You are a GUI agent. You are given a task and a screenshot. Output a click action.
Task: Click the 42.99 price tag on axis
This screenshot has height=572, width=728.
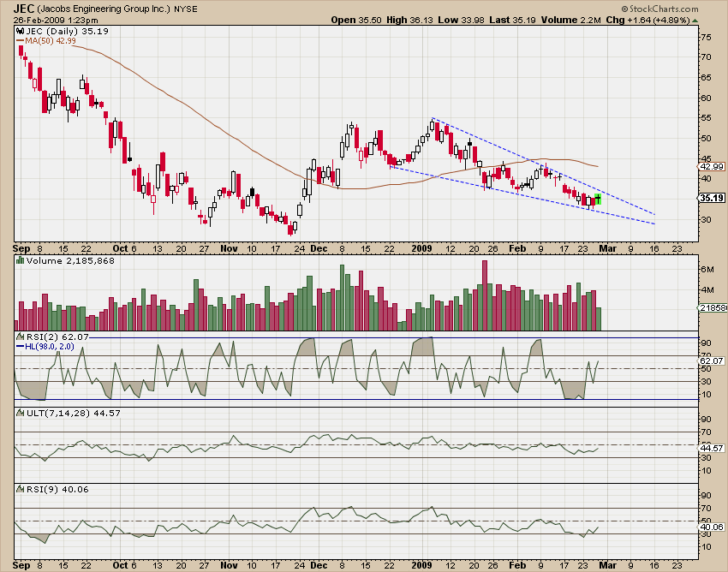pyautogui.click(x=711, y=167)
